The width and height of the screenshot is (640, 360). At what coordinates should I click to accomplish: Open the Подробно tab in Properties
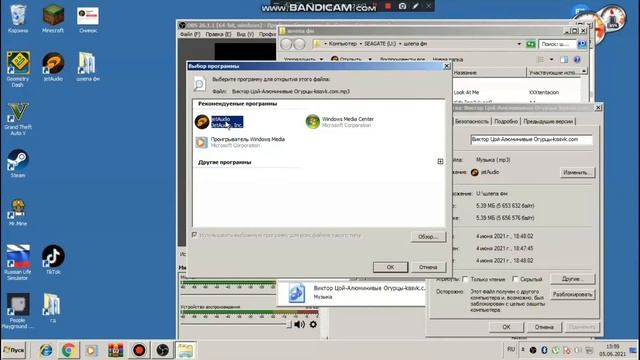coord(506,121)
